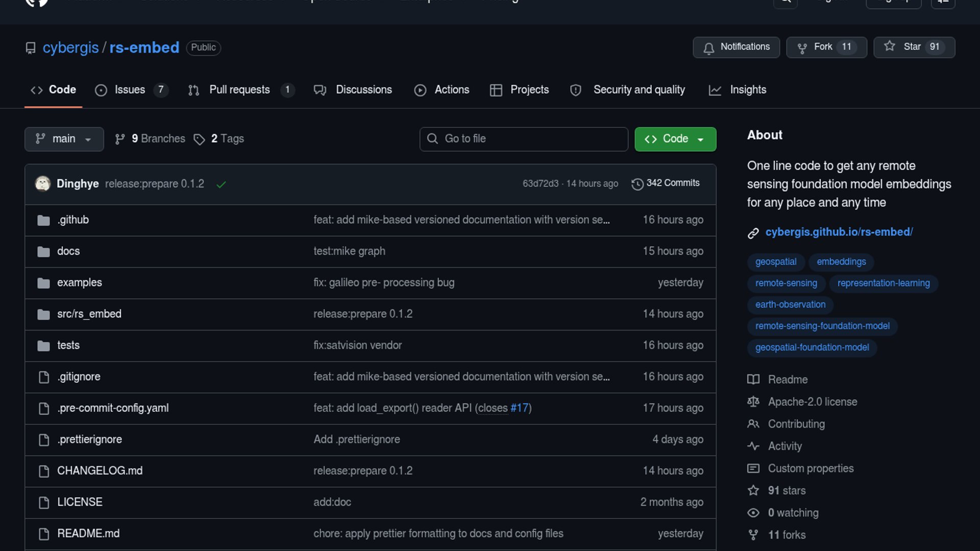The width and height of the screenshot is (980, 551).
Task: Click the Notifications bell button
Action: (x=736, y=47)
